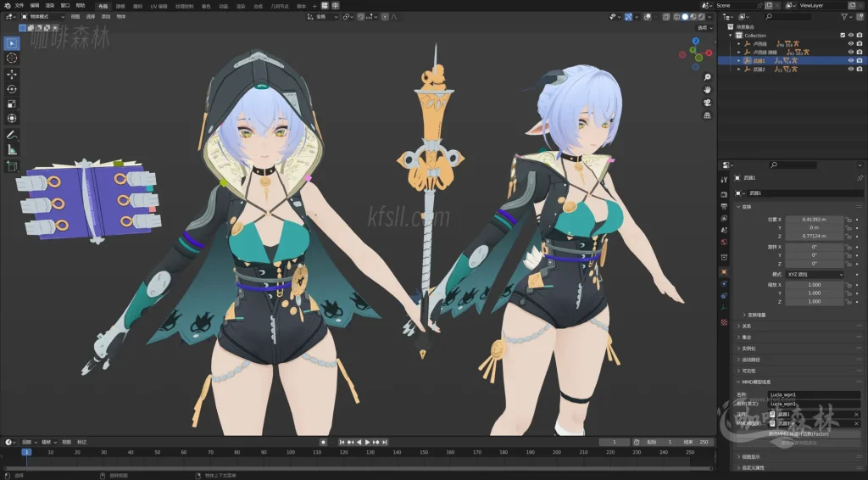Viewport: 868px width, 480px height.
Task: Disable rendering for 武器2 camera icon
Action: [860, 70]
